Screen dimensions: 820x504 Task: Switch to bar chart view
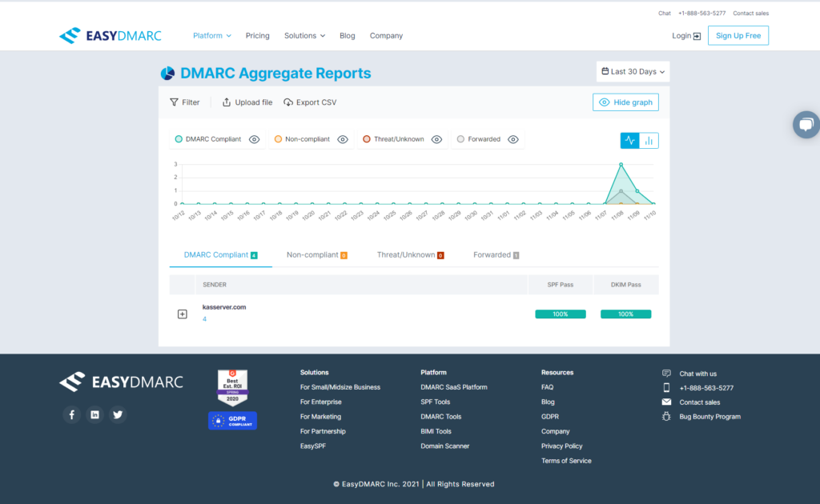(x=649, y=141)
